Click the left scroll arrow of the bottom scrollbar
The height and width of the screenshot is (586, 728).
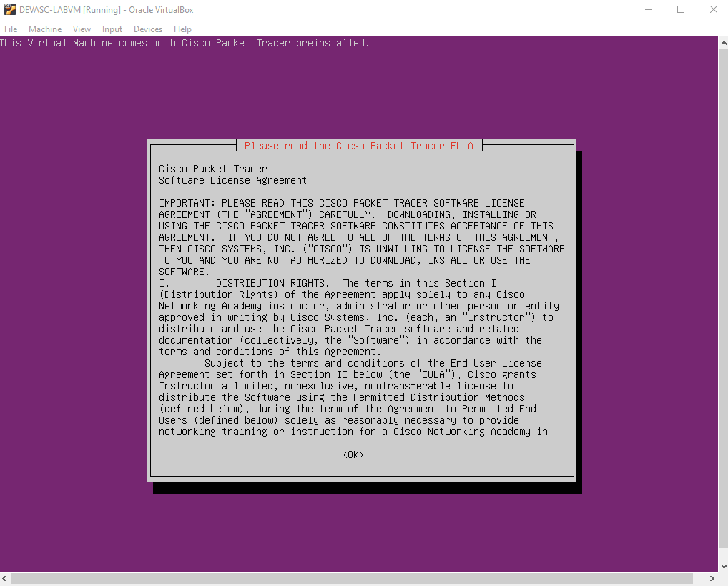pos(5,578)
